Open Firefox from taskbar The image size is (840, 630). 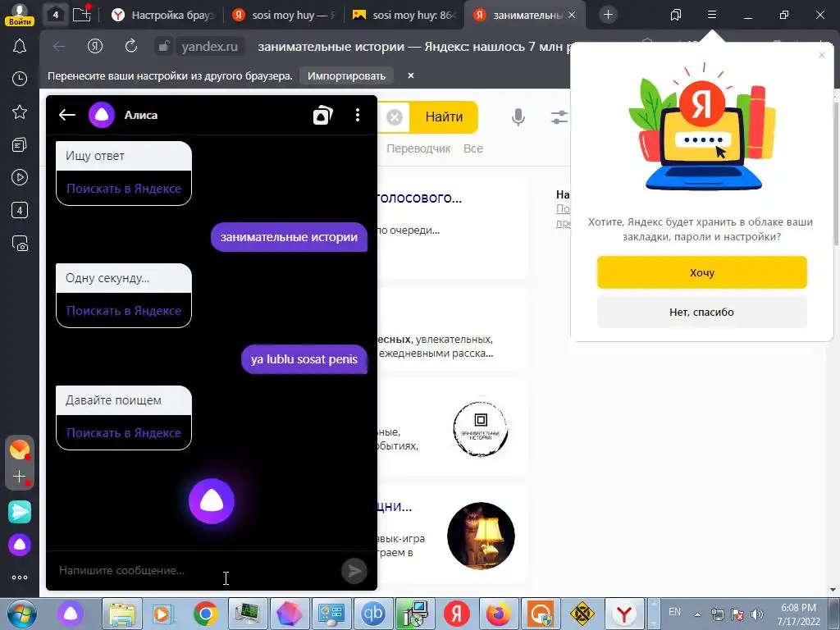[499, 614]
